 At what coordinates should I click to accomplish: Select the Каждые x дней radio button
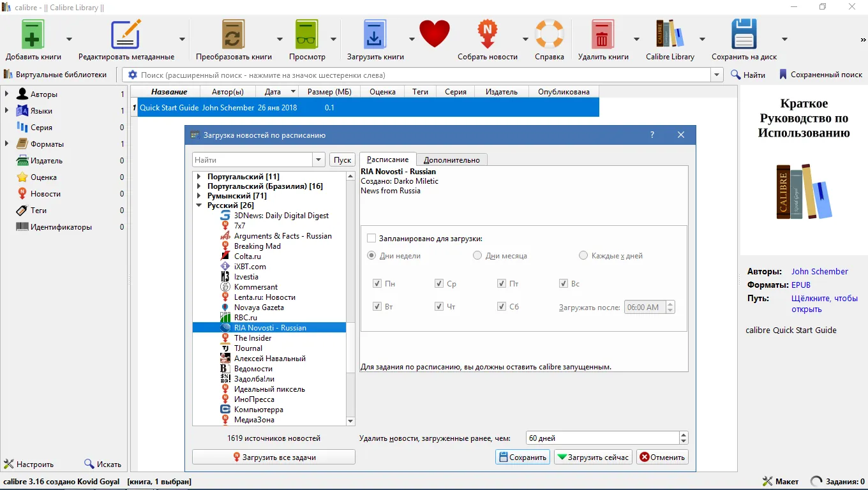583,256
